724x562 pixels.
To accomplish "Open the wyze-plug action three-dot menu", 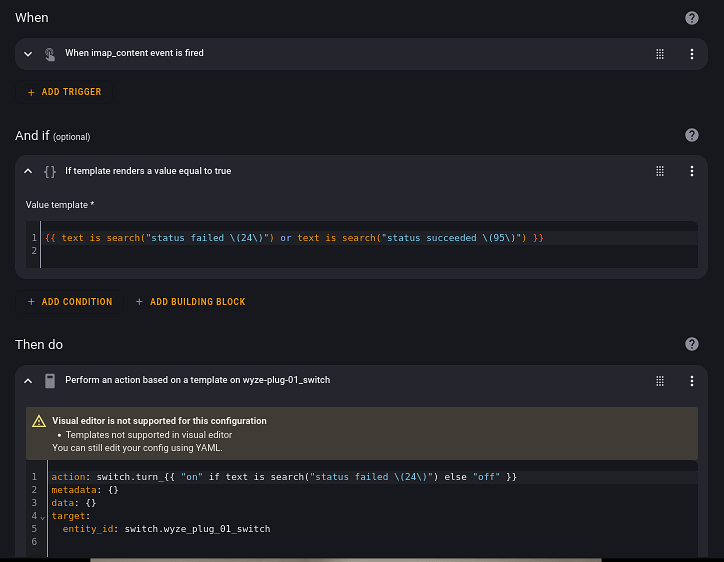I will (x=692, y=380).
